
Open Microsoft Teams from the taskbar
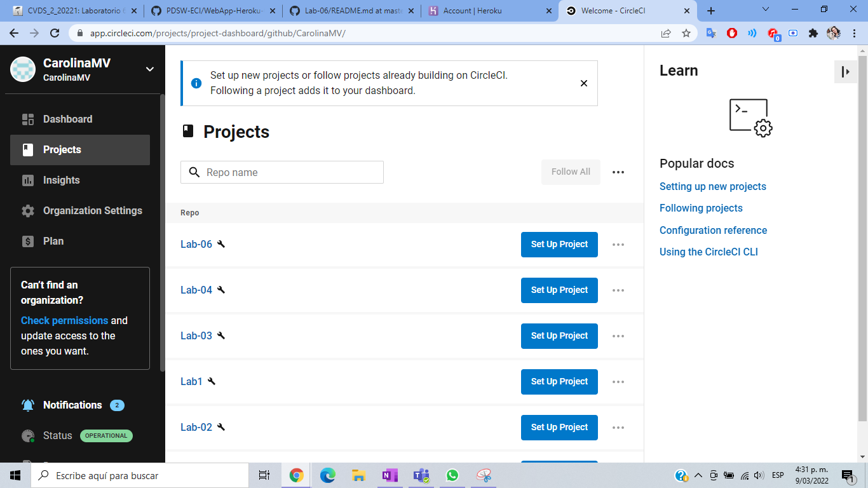[421, 475]
